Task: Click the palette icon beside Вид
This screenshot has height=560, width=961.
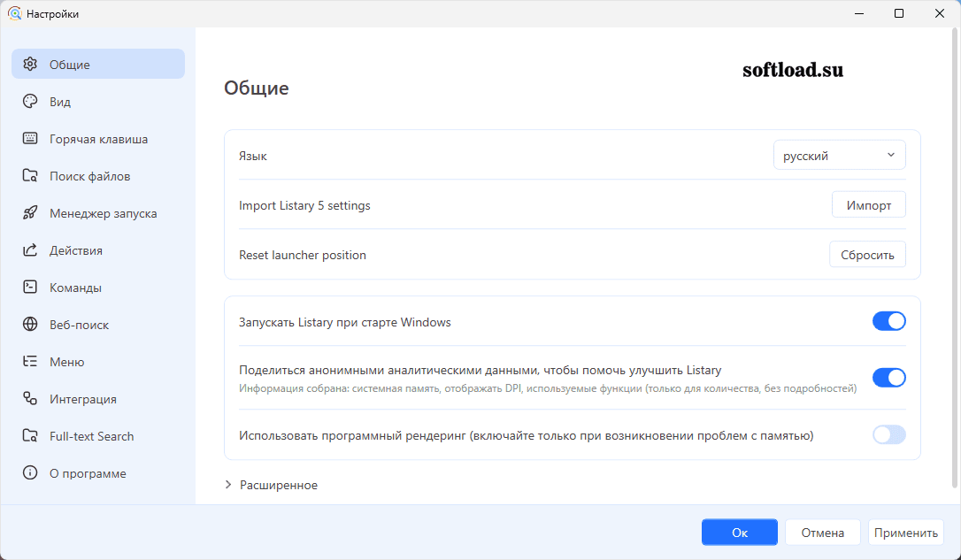Action: click(30, 101)
